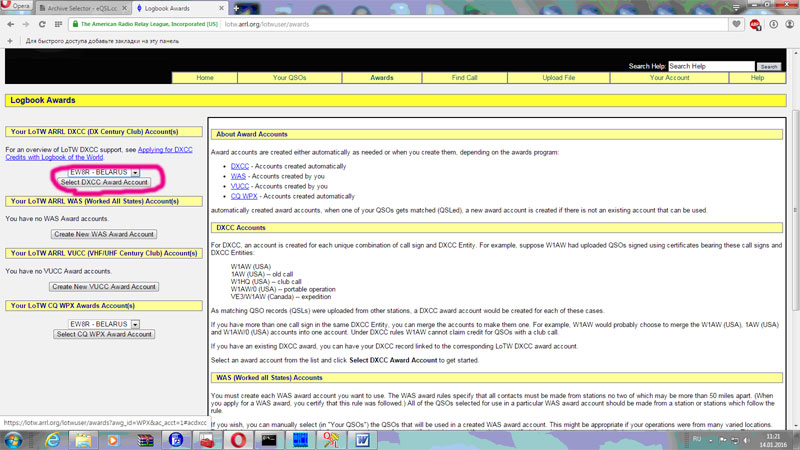Click the browser back arrow

pyautogui.click(x=10, y=24)
